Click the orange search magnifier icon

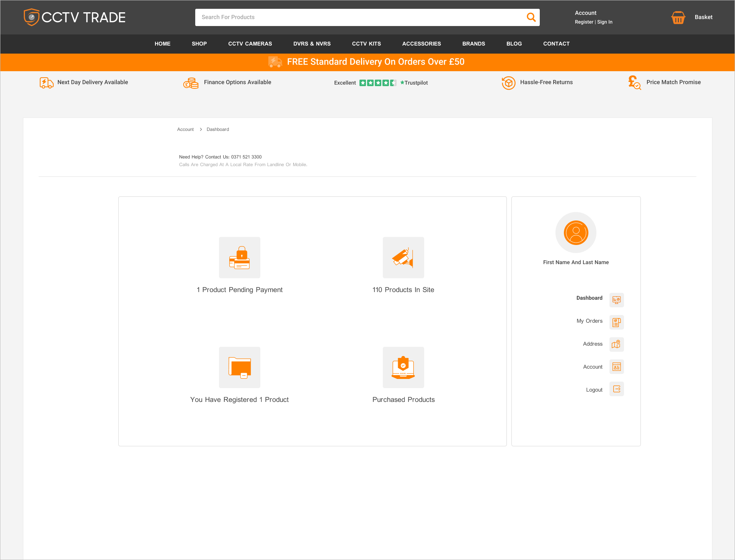(x=531, y=17)
